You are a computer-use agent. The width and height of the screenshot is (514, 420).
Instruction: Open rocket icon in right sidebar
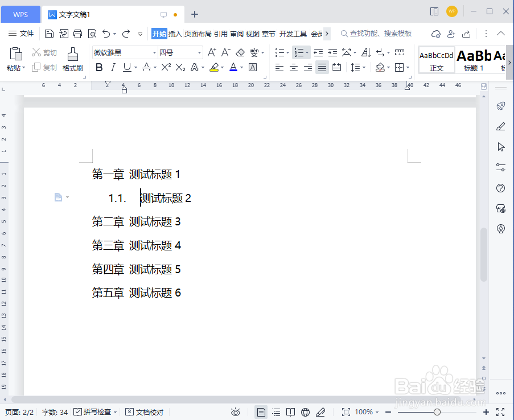pos(500,106)
